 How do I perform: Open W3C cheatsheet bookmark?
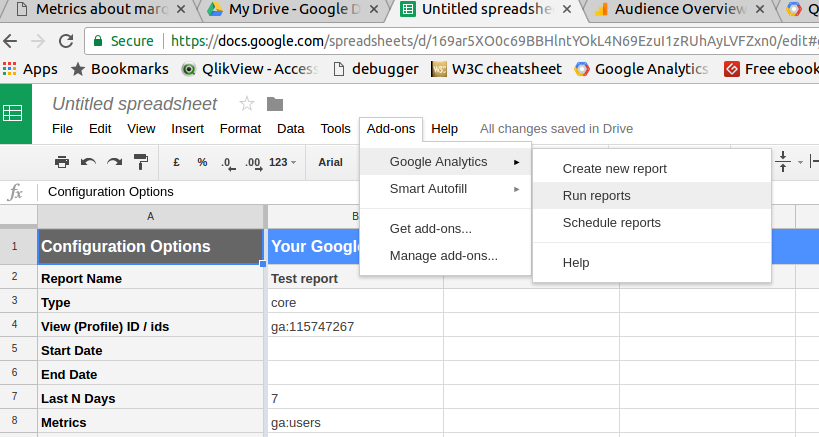coord(497,69)
